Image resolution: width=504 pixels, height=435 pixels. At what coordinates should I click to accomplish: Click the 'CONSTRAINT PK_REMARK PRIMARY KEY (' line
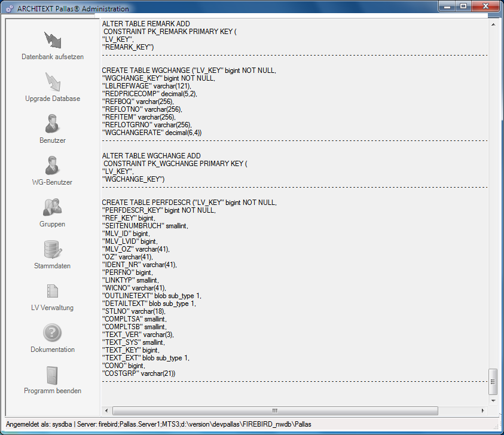tap(170, 32)
